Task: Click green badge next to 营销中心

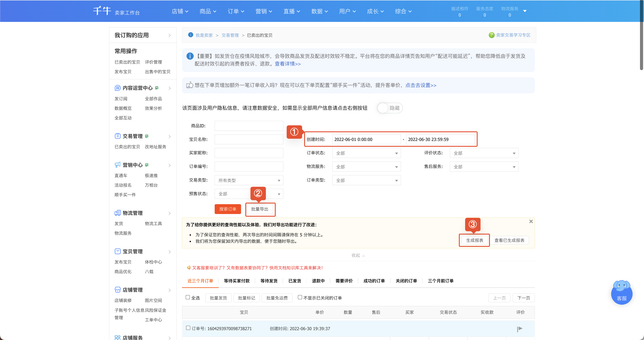Action: 147,165
